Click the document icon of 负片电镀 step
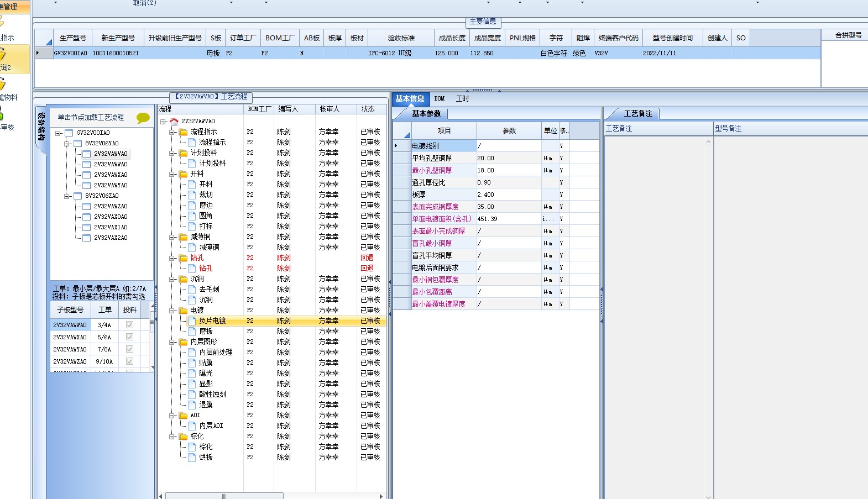 coord(192,321)
